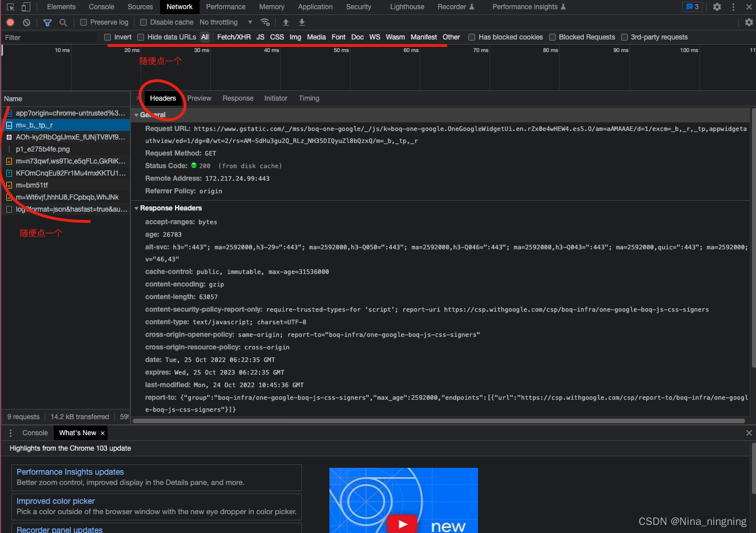Filter requests by Manifest type
The width and height of the screenshot is (756, 533).
tap(424, 37)
